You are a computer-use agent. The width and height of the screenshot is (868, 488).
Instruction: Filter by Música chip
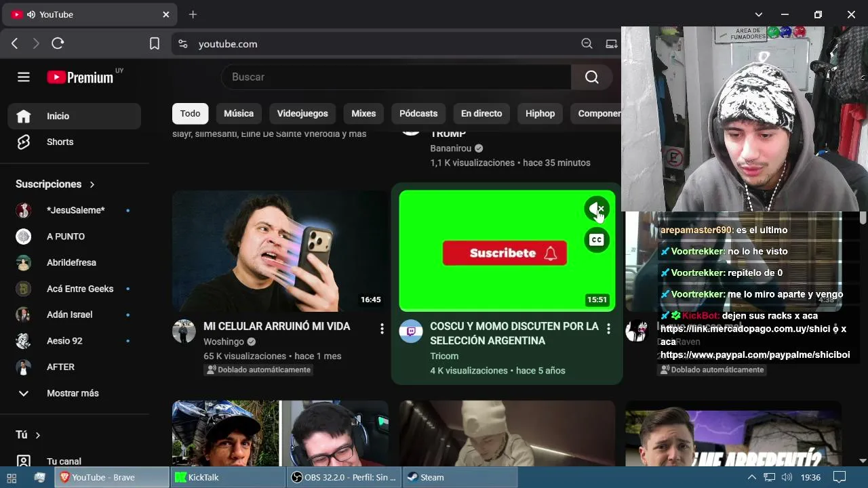coord(239,114)
